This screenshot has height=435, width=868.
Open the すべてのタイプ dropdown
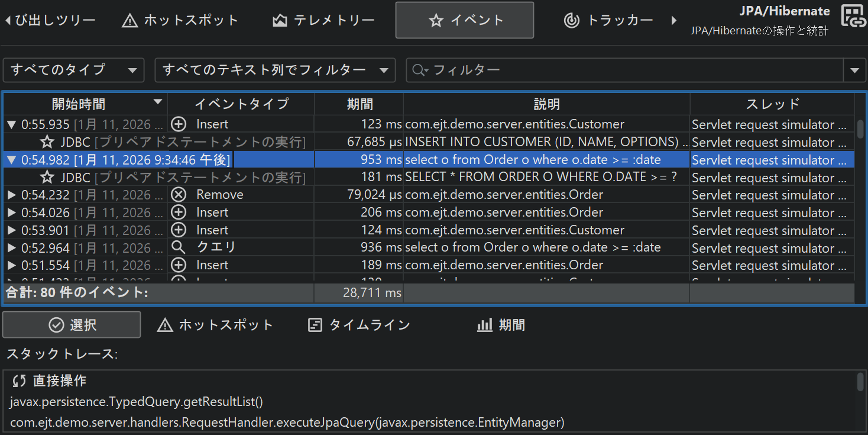(73, 70)
